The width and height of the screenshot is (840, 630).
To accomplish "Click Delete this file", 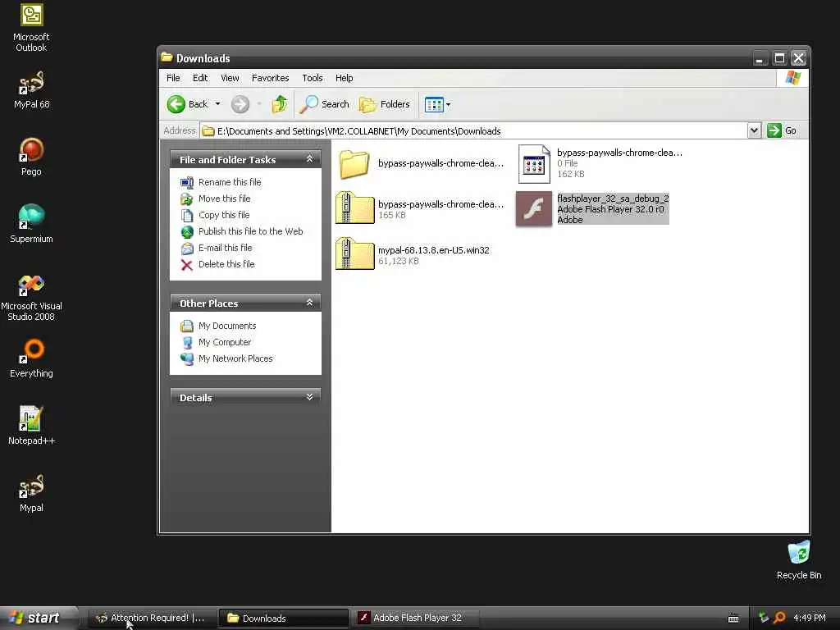I will [217, 265].
